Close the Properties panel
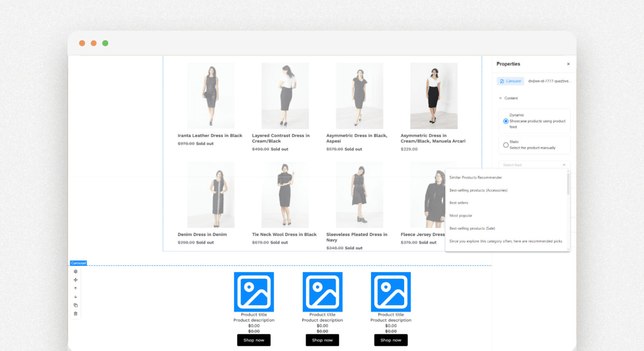The image size is (644, 351). click(568, 64)
